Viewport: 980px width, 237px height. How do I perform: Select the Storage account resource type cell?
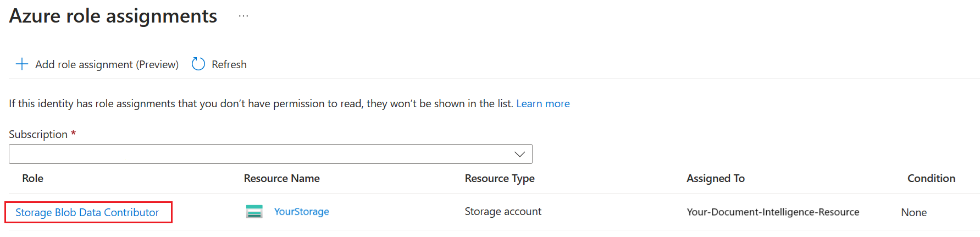pos(502,212)
